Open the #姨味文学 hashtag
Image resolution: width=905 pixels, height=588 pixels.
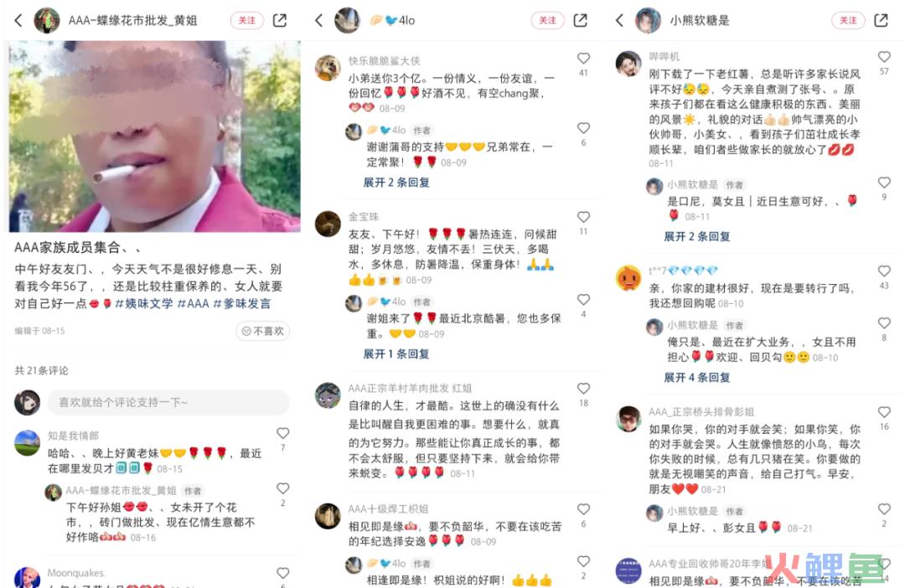coord(144,303)
